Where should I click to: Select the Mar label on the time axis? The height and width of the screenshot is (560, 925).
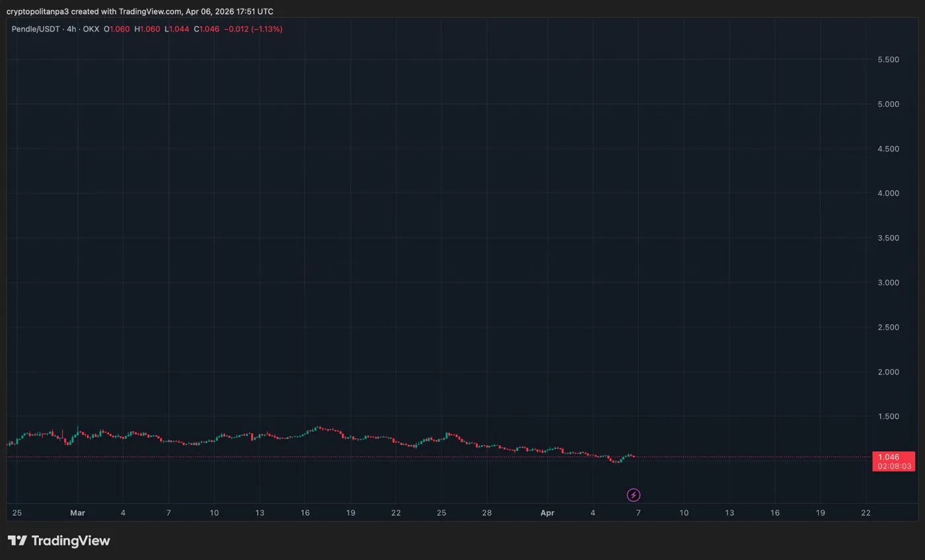[78, 512]
